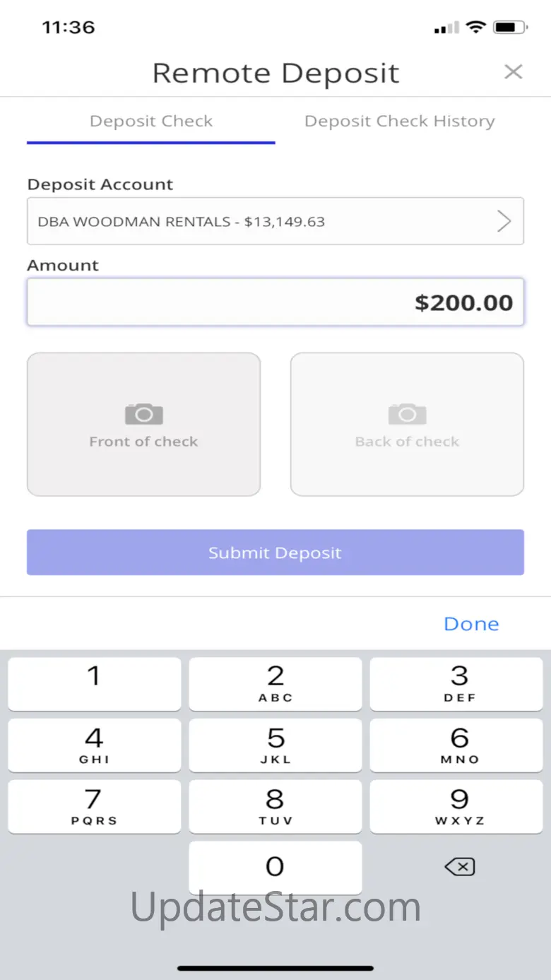
Task: Tap the Back of check camera icon
Action: point(407,414)
